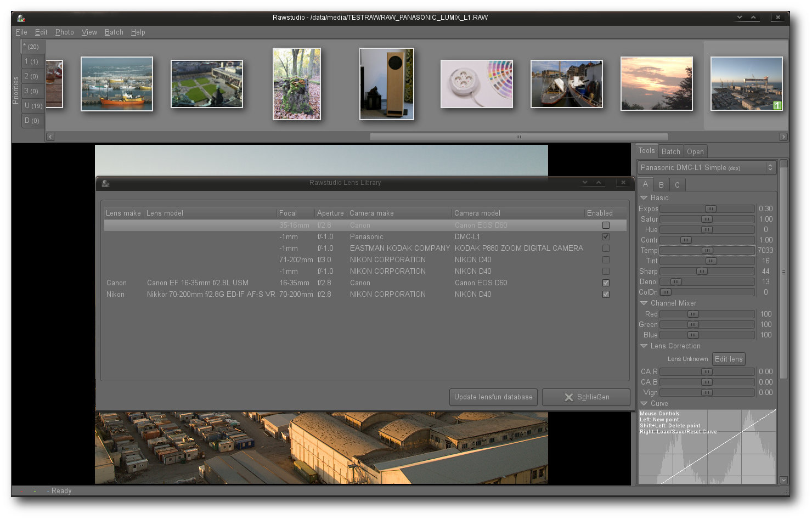Screen dimensions: 812x519
Task: Open the Panasonic DMC-L1 Simple profile dropdown
Action: (707, 167)
